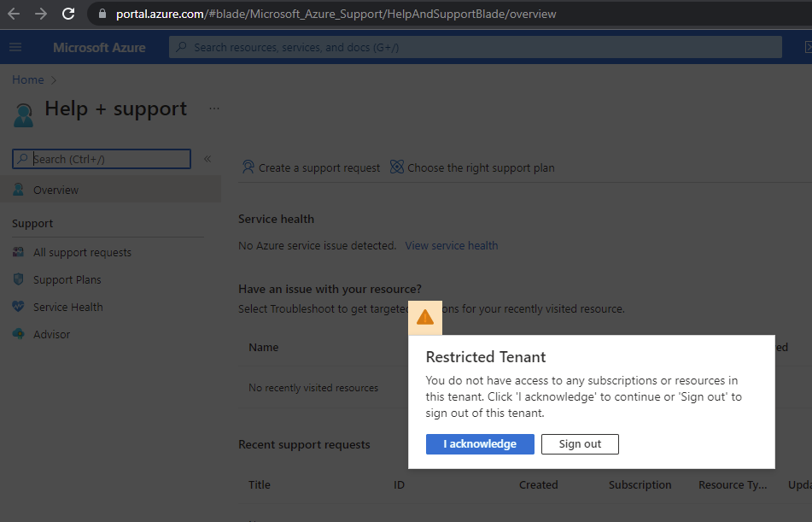Screen dimensions: 812x522
Task: Click the Sign out button
Action: [x=580, y=443]
